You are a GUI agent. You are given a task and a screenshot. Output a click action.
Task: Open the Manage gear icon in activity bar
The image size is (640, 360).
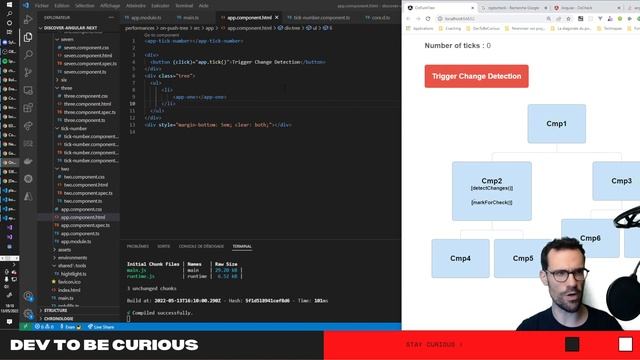pyautogui.click(x=28, y=313)
